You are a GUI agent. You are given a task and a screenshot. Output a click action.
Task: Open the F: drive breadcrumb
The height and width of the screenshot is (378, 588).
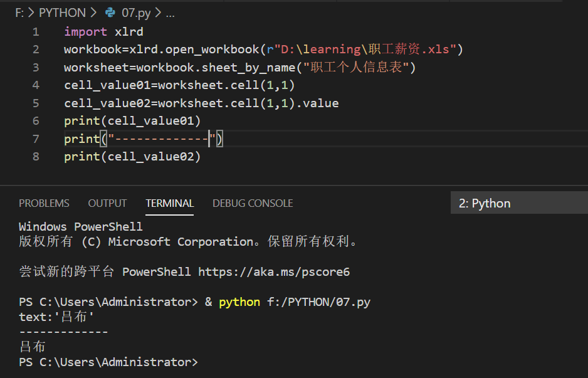pyautogui.click(x=19, y=13)
